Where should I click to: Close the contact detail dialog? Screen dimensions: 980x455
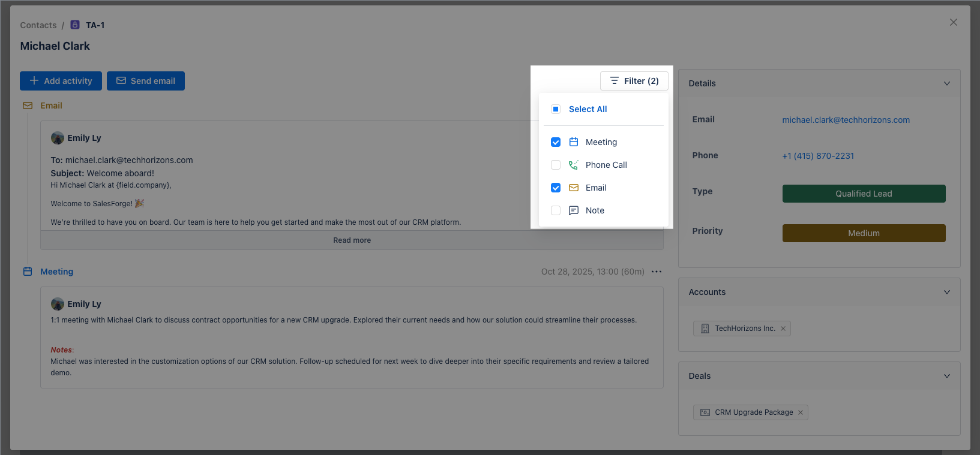(953, 22)
